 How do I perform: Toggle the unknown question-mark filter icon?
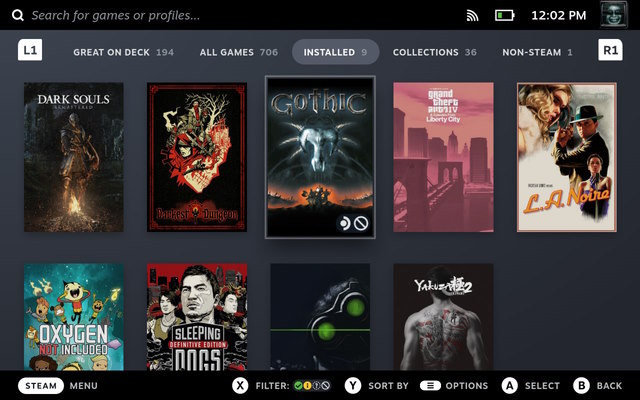pyautogui.click(x=316, y=386)
